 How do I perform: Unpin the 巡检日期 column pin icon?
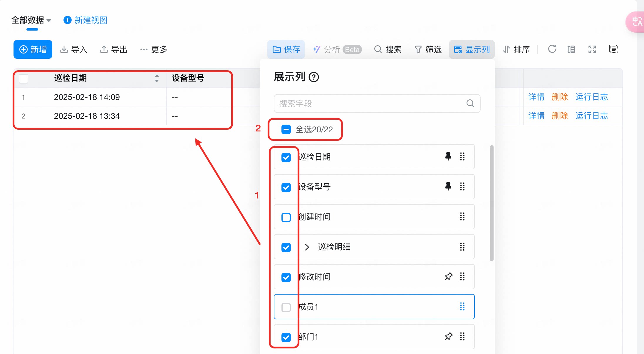coord(448,156)
